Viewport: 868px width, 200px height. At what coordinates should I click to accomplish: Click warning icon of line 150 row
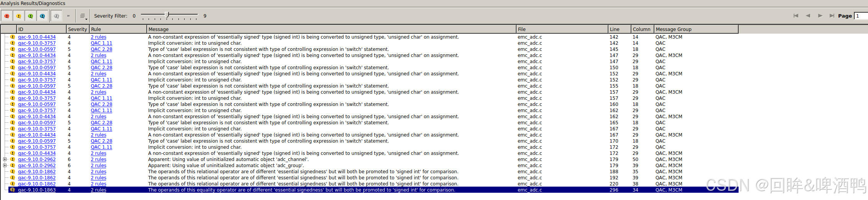(x=12, y=68)
